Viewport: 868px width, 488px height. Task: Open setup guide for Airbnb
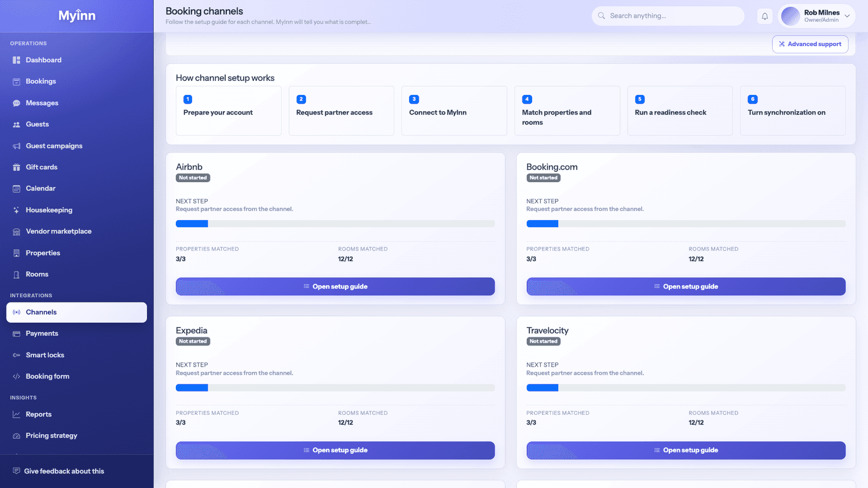[x=335, y=286]
